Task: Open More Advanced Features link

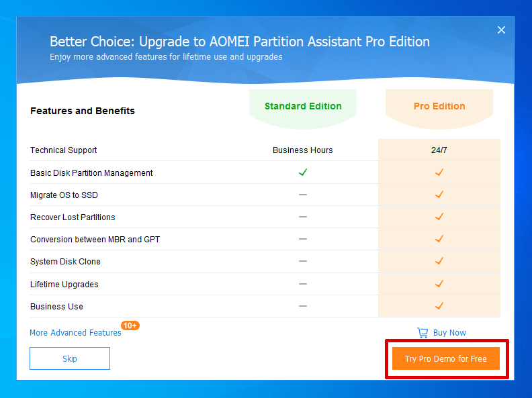Action: point(75,333)
